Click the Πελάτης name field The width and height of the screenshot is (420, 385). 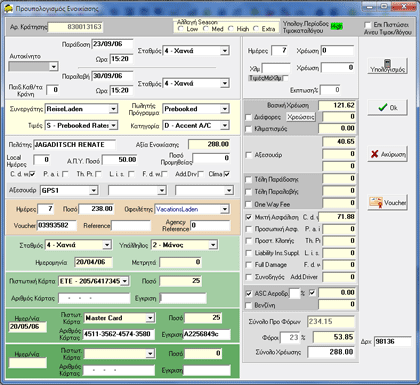point(74,145)
